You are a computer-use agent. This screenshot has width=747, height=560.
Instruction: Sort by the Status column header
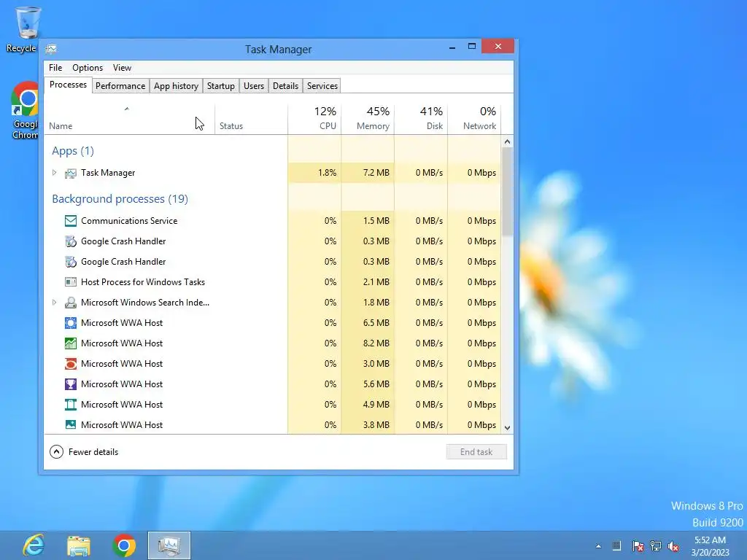point(251,119)
